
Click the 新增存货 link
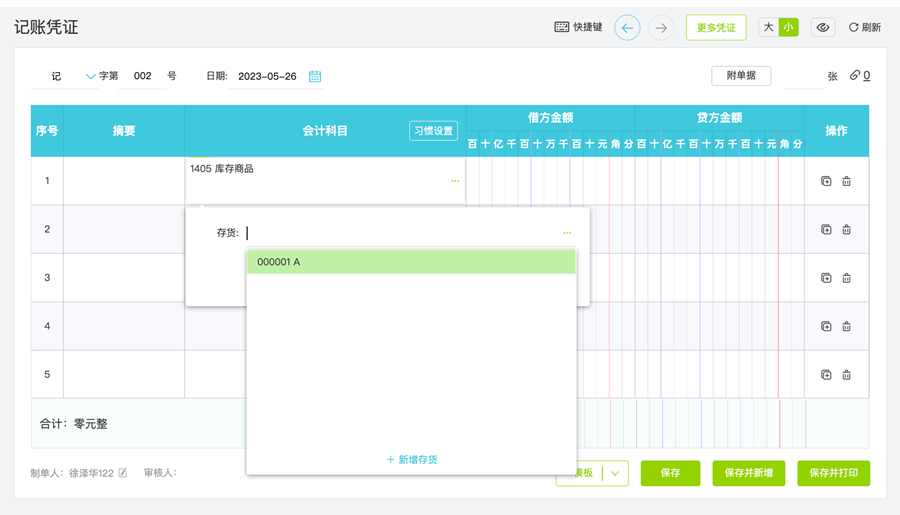(x=412, y=459)
